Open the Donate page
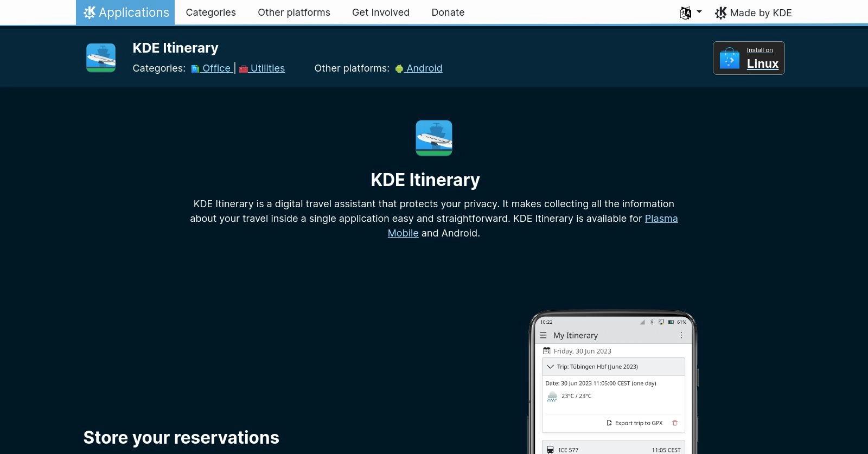Image resolution: width=868 pixels, height=454 pixels. 448,12
